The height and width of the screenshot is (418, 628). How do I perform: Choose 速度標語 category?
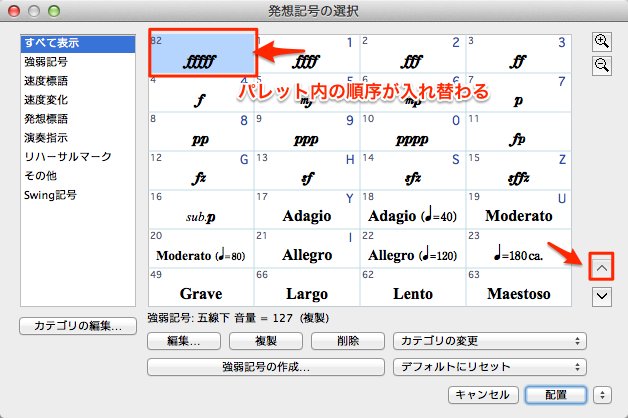78,81
